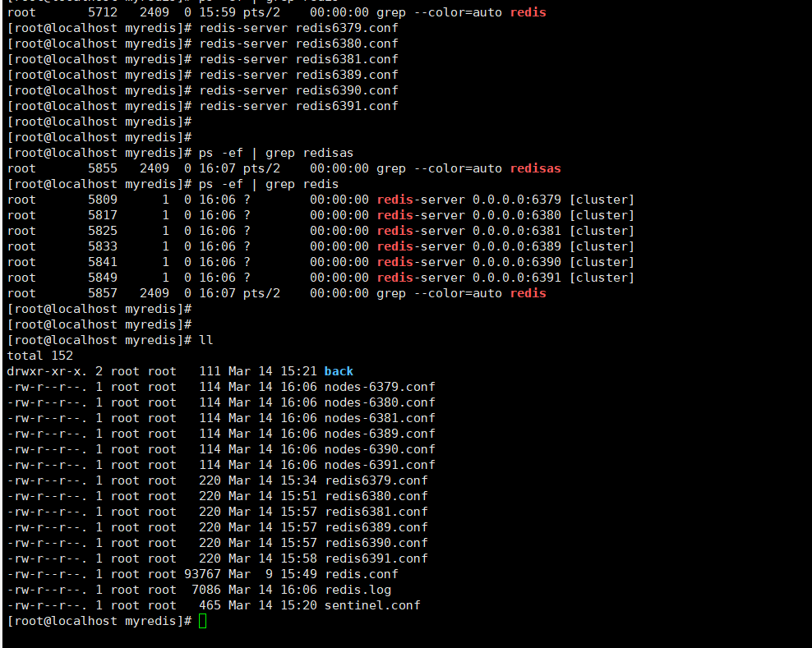
Task: Click the address 0.0.0.0:6381
Action: pyautogui.click(x=517, y=230)
